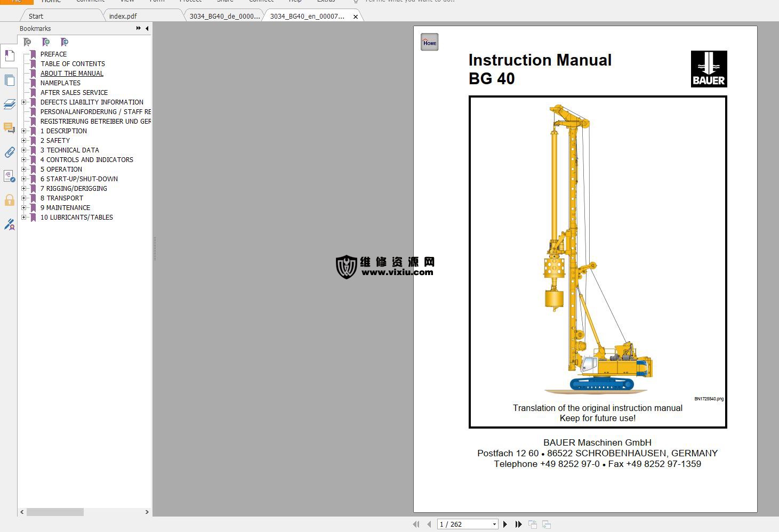The width and height of the screenshot is (779, 532).
Task: Click the add new bookmark icon
Action: [46, 42]
